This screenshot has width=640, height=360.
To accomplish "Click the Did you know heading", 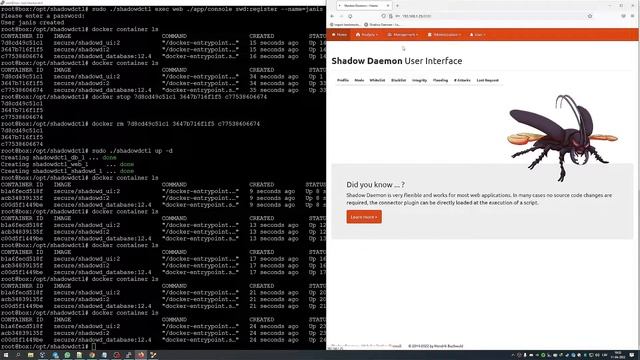I will [x=376, y=184].
